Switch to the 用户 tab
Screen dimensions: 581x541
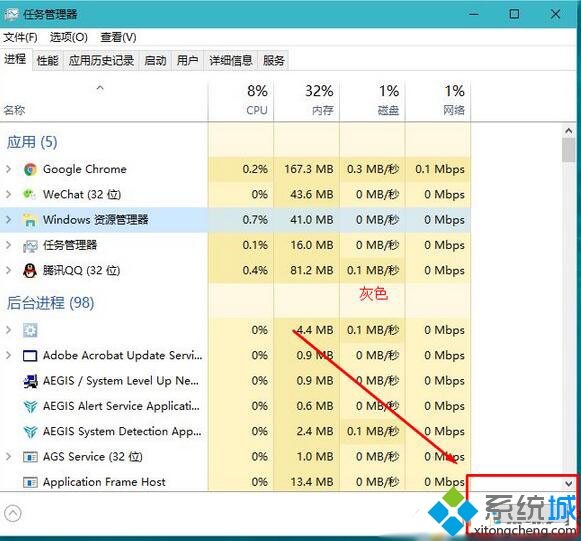click(x=187, y=60)
